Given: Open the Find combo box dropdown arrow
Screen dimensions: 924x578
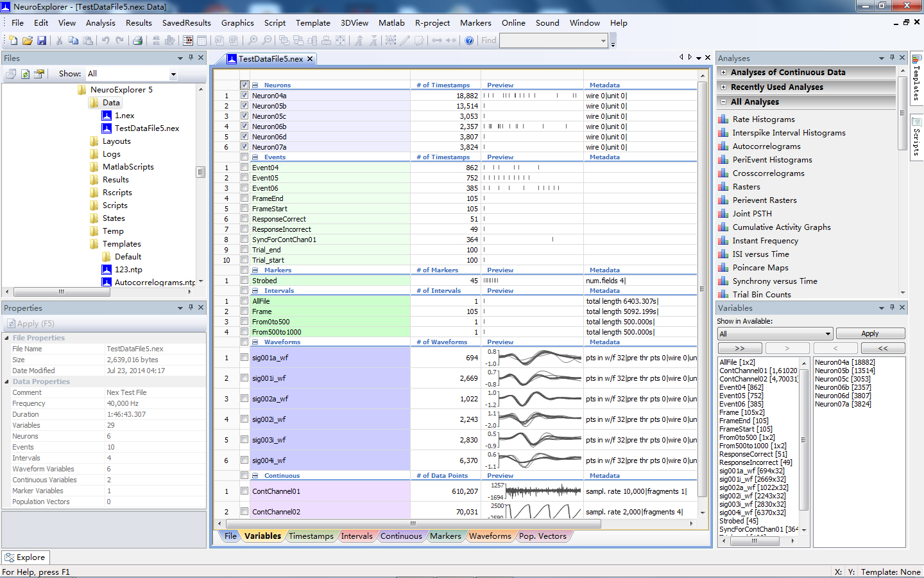Looking at the screenshot, I should 603,40.
